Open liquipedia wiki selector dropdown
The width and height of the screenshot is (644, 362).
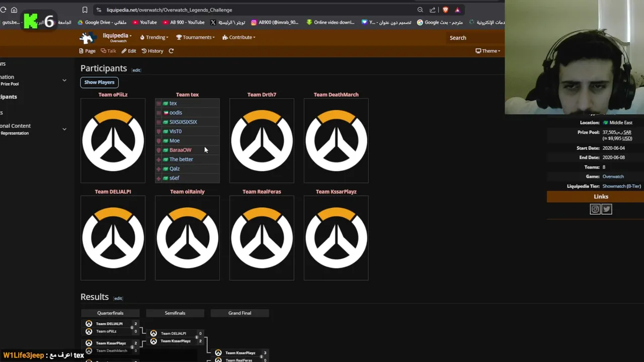pos(117,37)
